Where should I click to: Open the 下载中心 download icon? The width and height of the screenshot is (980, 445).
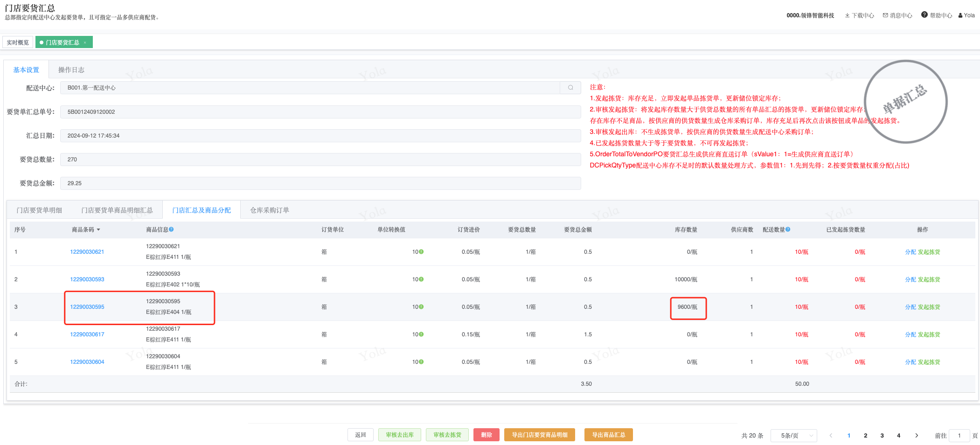tap(847, 15)
